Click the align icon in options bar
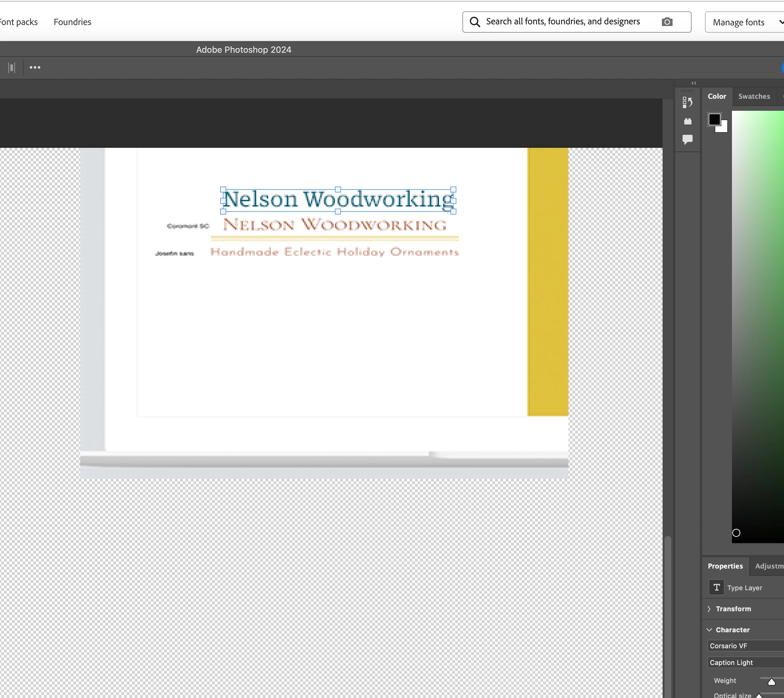The image size is (784, 698). (x=12, y=67)
